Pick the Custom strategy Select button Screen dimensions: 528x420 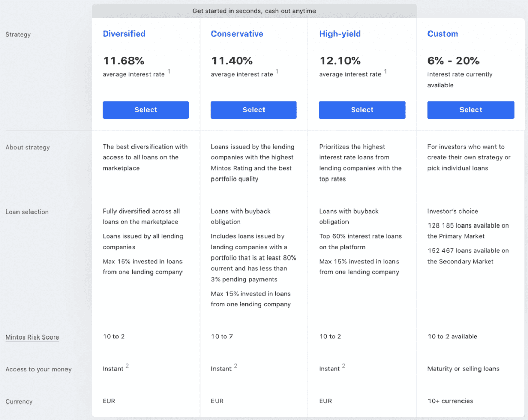470,110
